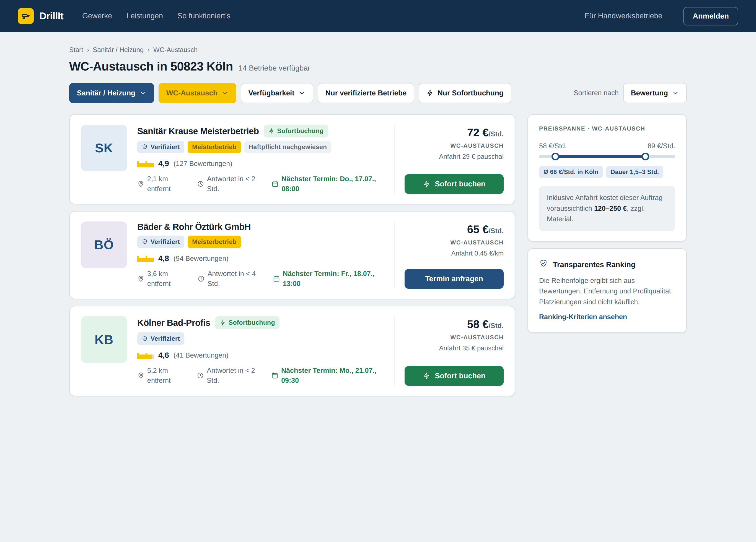
Task: Click the Ø 66 €/Std. in Köln chip
Action: [571, 172]
